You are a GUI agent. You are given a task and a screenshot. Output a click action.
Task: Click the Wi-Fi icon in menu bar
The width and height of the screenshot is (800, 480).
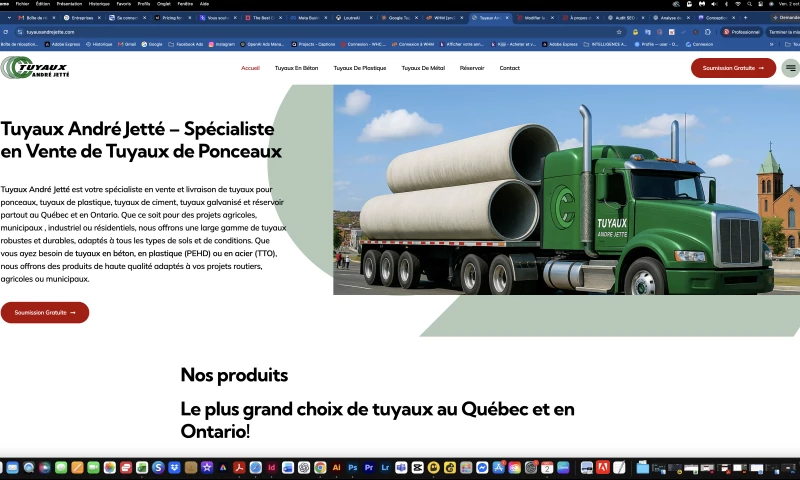(738, 4)
